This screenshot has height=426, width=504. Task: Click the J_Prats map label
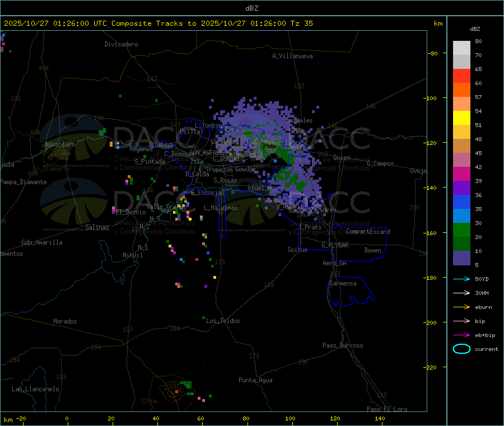point(310,227)
